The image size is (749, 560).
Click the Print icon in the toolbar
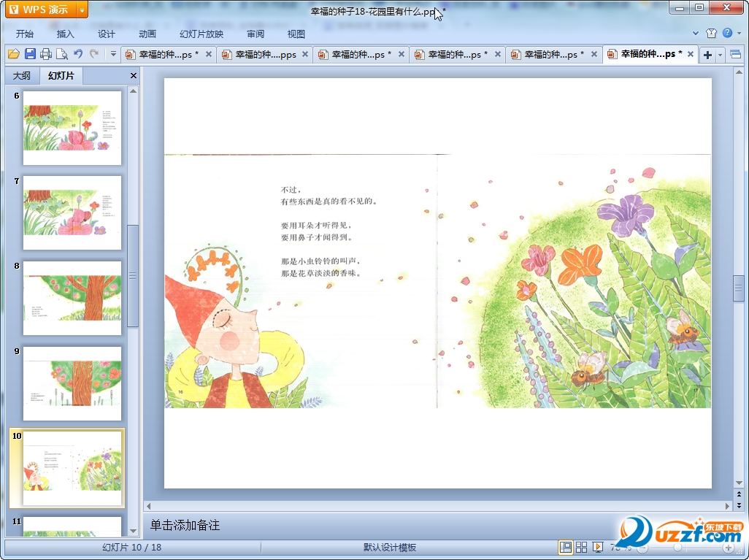coord(46,54)
